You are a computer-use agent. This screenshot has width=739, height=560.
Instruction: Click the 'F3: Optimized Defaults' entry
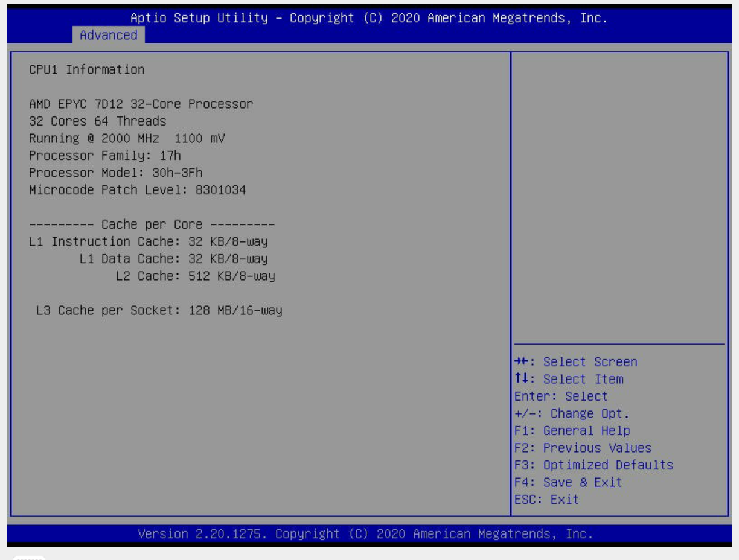[x=594, y=465]
